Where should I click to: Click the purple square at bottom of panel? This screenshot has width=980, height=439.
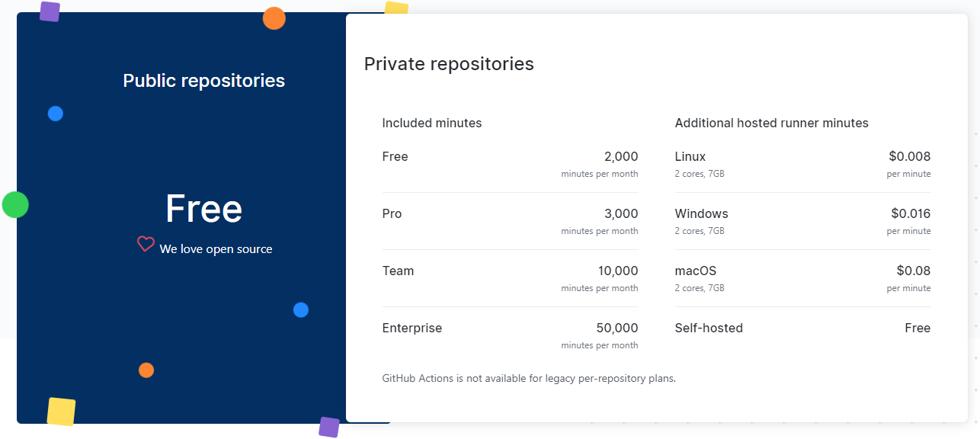328,427
